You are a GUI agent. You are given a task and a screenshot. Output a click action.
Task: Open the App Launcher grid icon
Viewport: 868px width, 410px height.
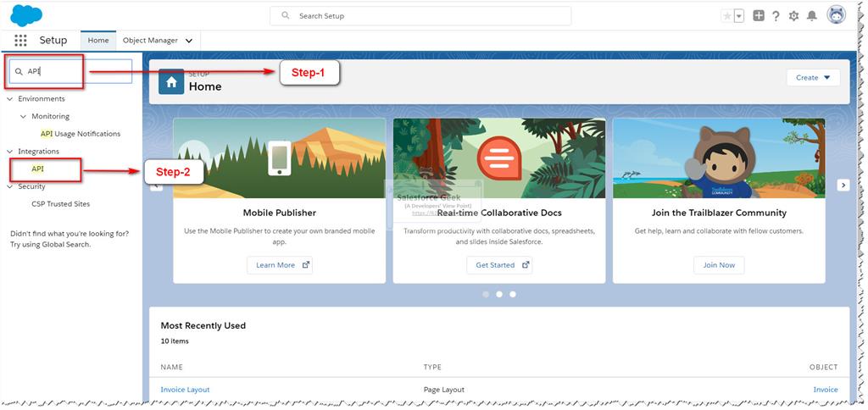[20, 41]
